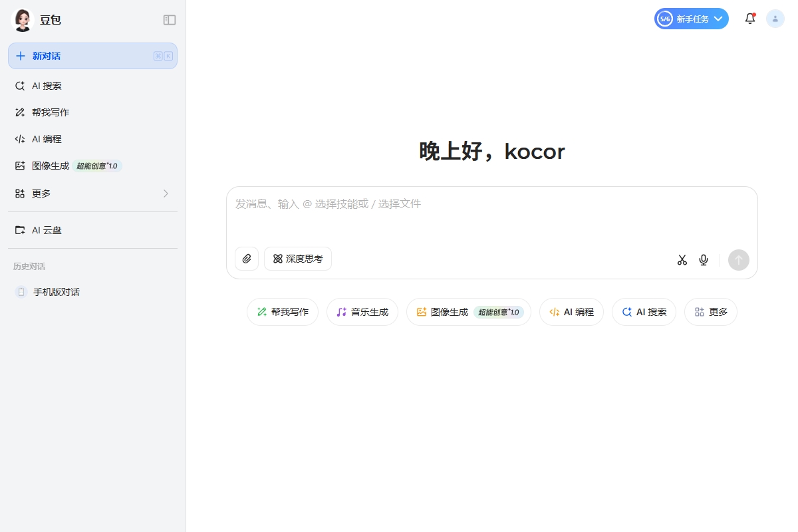Viewport: 798px width, 532px height.
Task: Open AI 编程 from the sidebar
Action: [47, 139]
